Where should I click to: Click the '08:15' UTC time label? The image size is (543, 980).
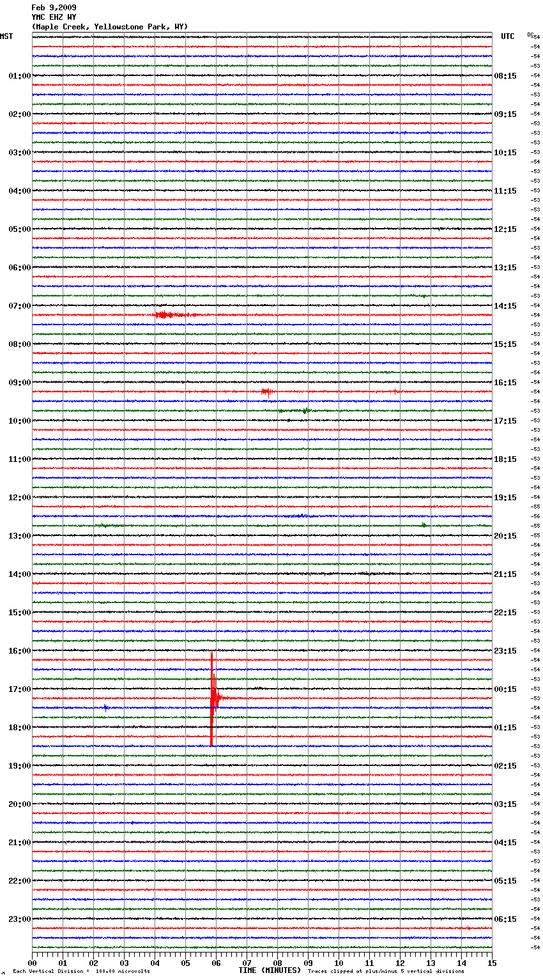click(x=505, y=76)
